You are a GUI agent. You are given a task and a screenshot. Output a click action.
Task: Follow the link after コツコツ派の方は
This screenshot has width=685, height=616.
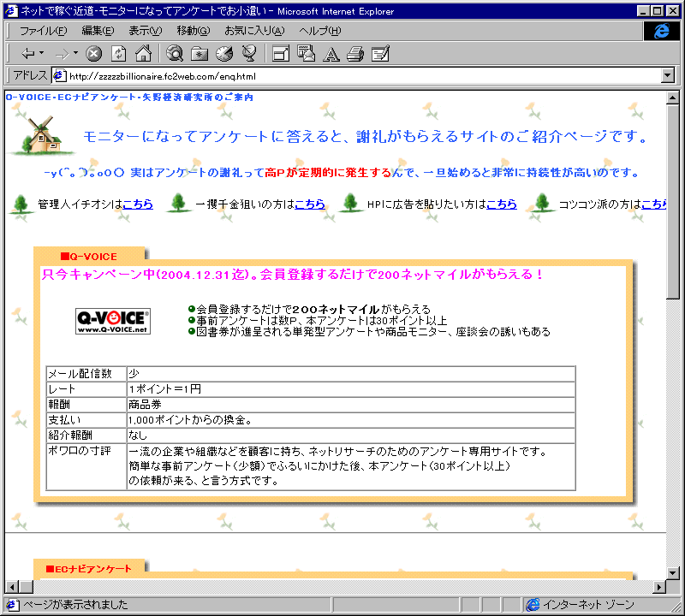click(653, 204)
